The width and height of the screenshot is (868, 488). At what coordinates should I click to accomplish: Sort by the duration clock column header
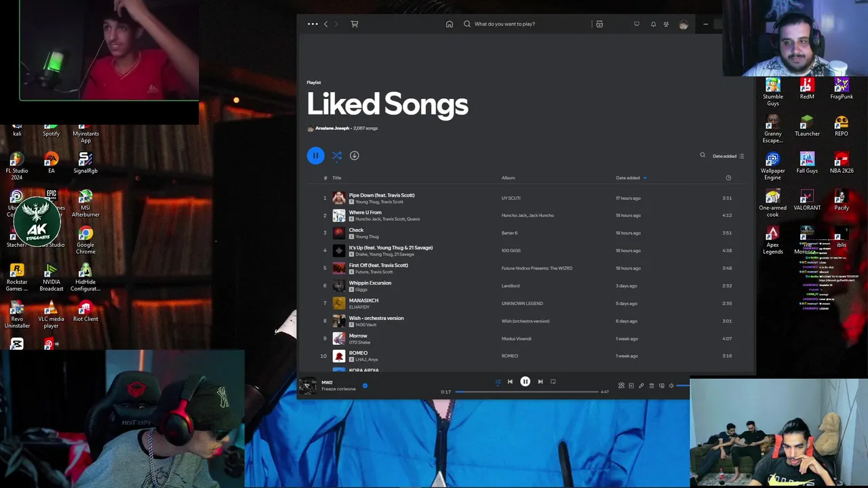(728, 178)
